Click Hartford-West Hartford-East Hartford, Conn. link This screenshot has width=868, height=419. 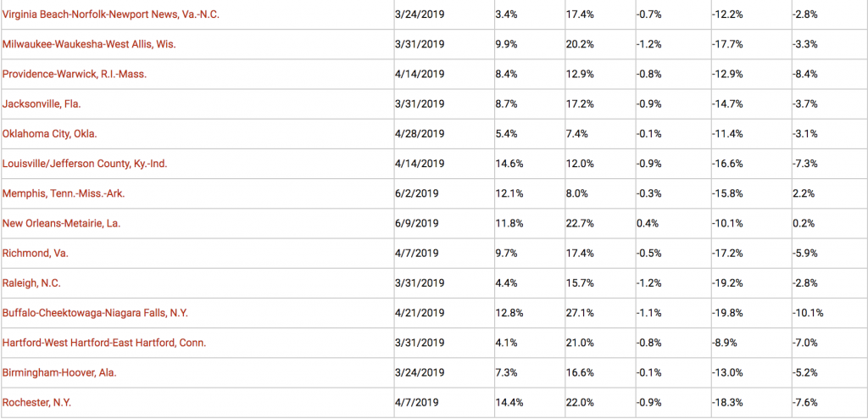tap(104, 343)
